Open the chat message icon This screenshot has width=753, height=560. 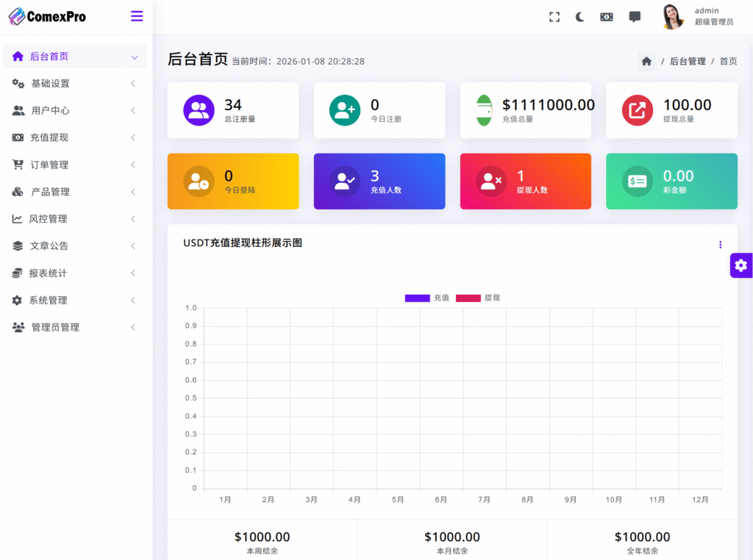coord(635,17)
